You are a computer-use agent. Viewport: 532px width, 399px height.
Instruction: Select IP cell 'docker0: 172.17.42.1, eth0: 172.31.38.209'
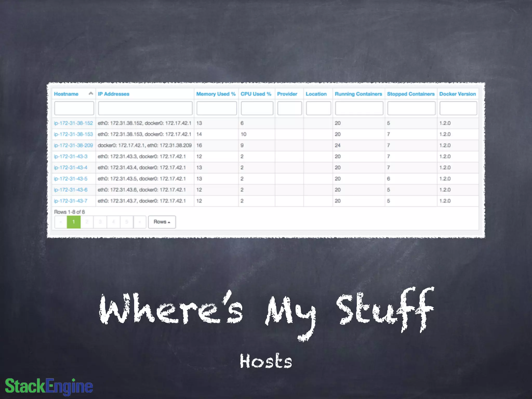(145, 145)
